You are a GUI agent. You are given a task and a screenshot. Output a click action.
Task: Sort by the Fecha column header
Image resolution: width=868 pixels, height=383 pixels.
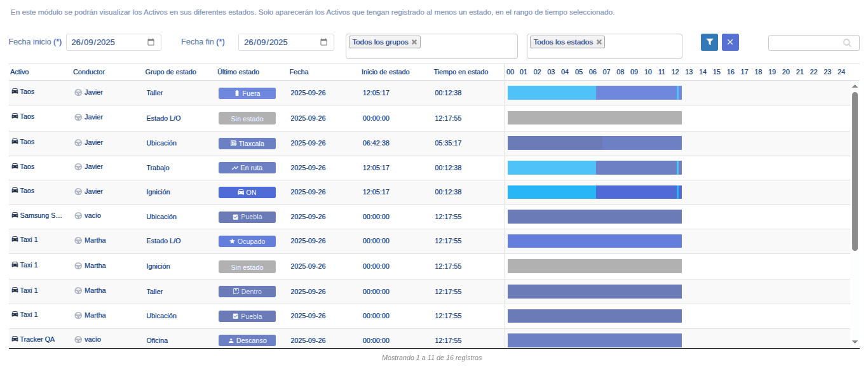(299, 72)
